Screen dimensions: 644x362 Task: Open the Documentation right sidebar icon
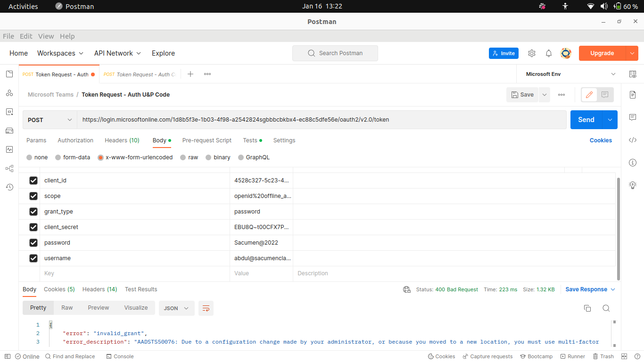pyautogui.click(x=633, y=95)
